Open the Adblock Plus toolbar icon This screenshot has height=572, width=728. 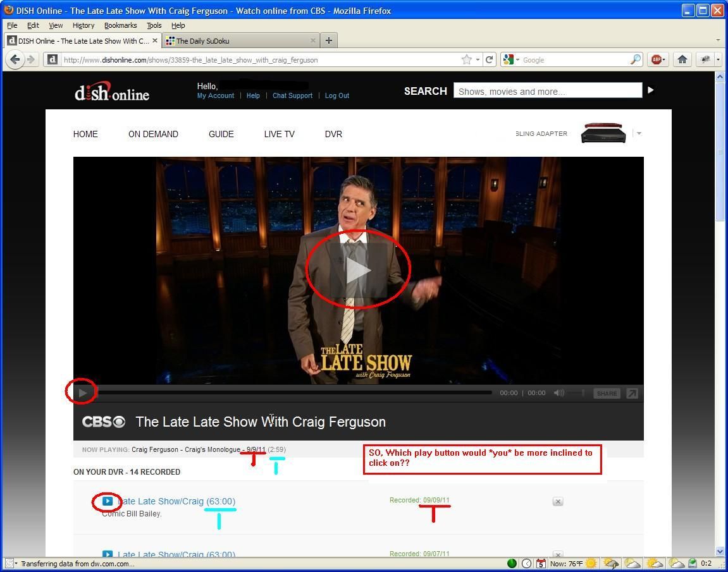click(656, 59)
